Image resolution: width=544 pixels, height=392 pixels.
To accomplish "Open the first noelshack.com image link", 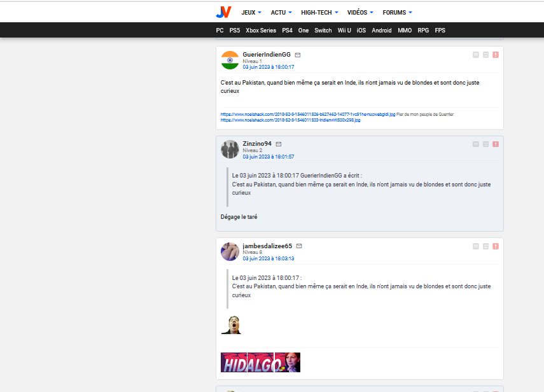I will tap(308, 115).
